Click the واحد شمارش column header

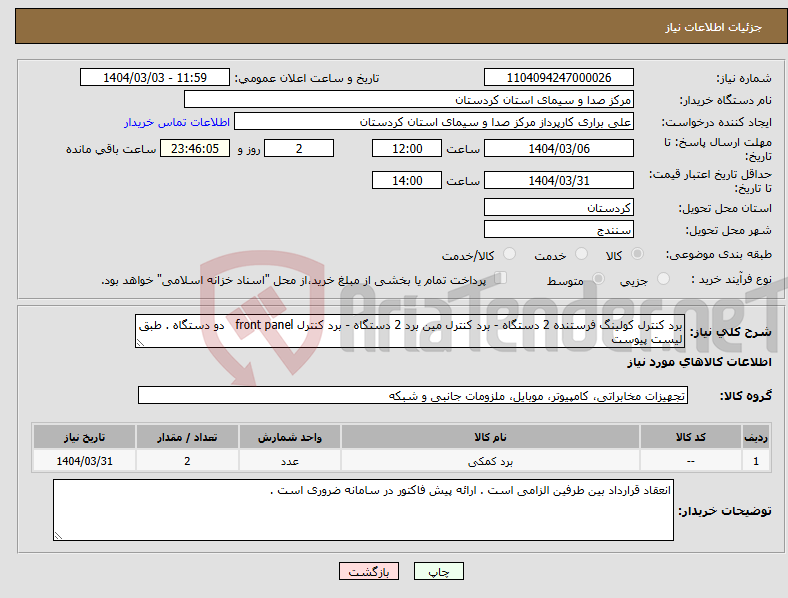290,437
